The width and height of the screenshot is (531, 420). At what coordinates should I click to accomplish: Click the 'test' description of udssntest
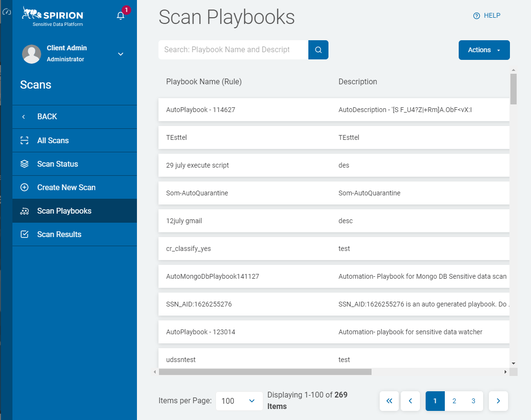point(344,360)
